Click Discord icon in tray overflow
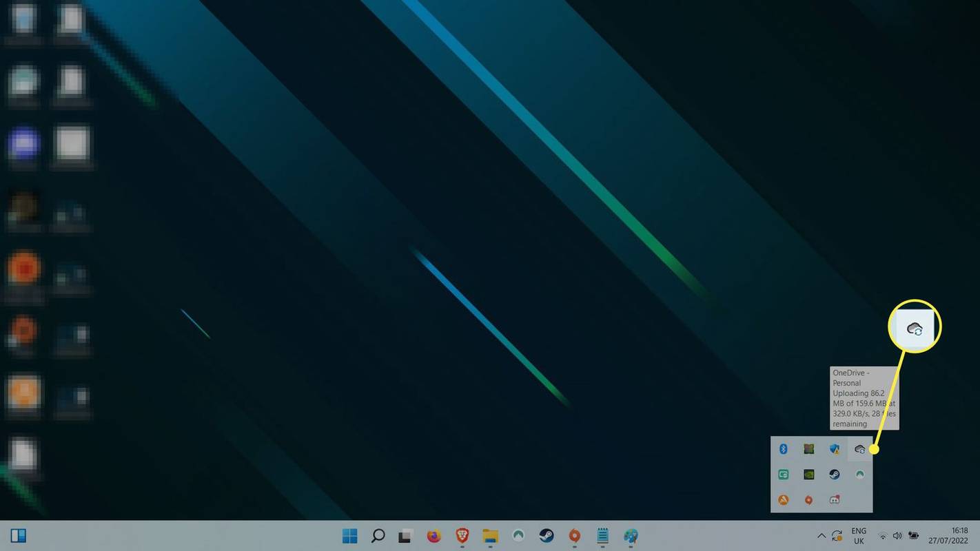The width and height of the screenshot is (980, 551). click(x=835, y=500)
